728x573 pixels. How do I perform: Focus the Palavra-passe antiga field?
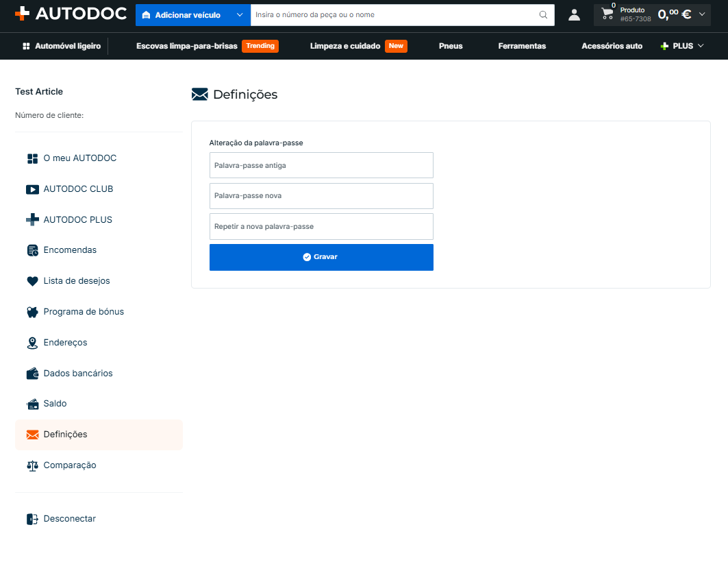[321, 165]
